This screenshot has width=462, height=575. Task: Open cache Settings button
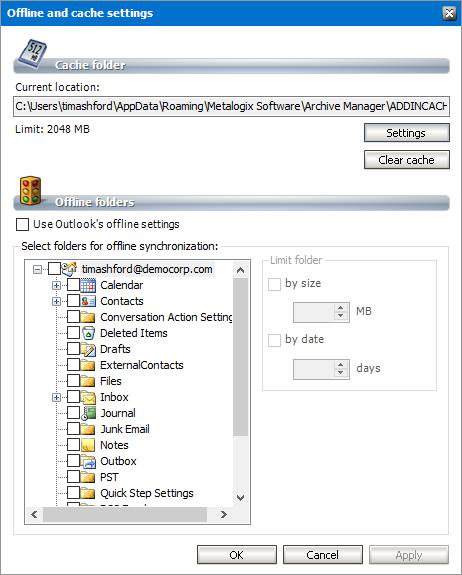point(407,133)
